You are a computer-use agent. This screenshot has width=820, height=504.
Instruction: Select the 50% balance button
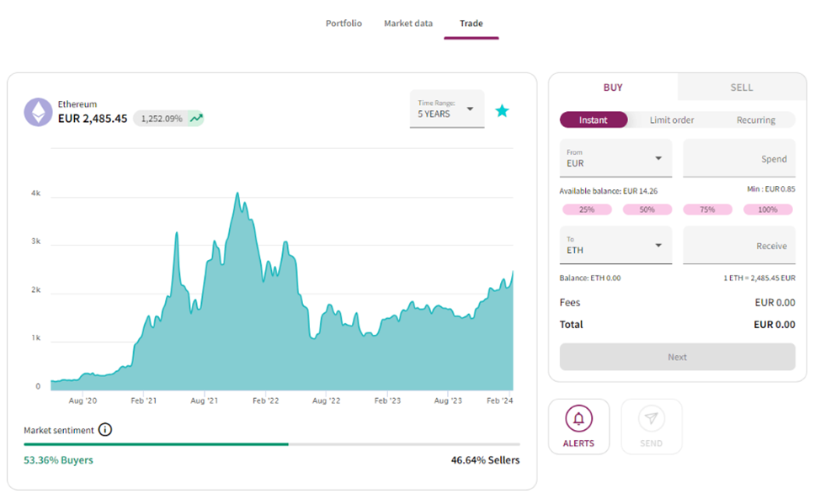647,210
